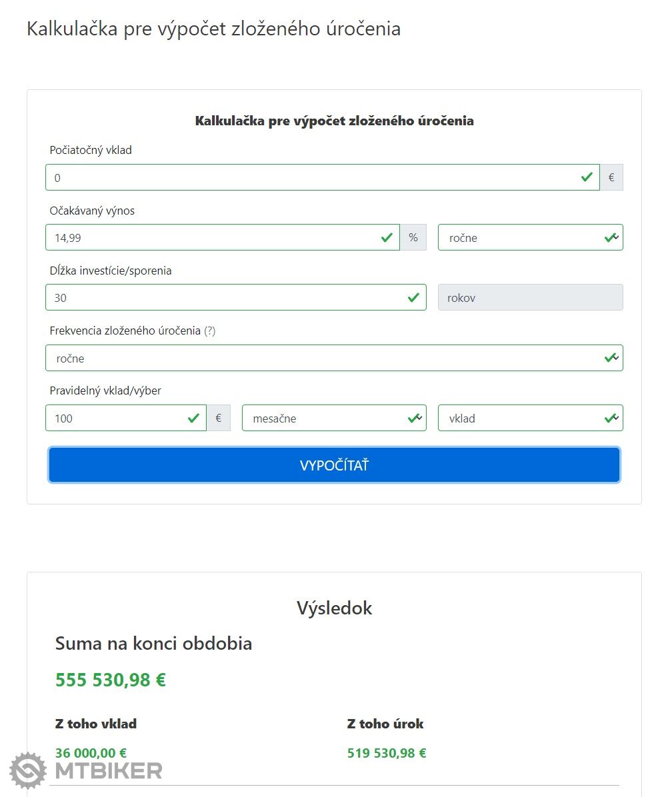Click the green checkmark in expected yield field
Image resolution: width=672 pixels, height=797 pixels.
click(x=387, y=238)
